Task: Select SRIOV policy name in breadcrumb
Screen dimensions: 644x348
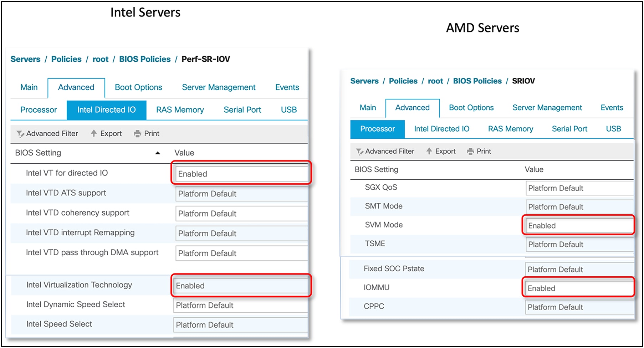Action: 523,81
